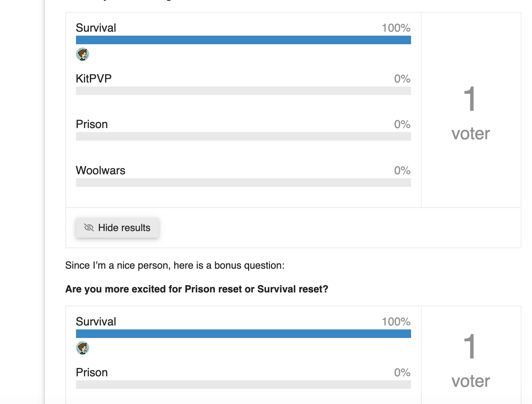
Task: Click the 0% figure beside KitPVP
Action: (402, 79)
